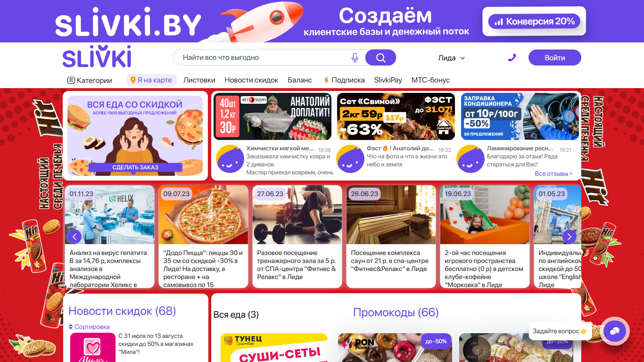Image resolution: width=644 pixels, height=362 pixels.
Task: Click the microphone voice search icon
Action: click(x=355, y=58)
